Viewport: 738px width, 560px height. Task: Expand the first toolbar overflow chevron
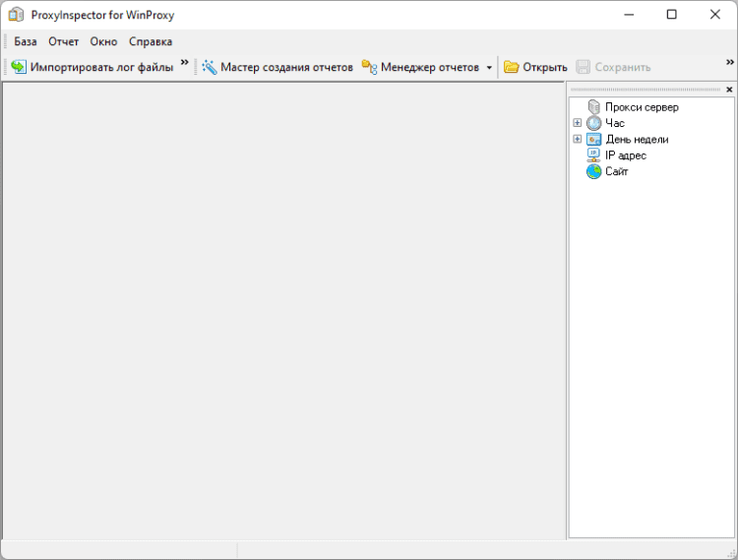tap(185, 62)
